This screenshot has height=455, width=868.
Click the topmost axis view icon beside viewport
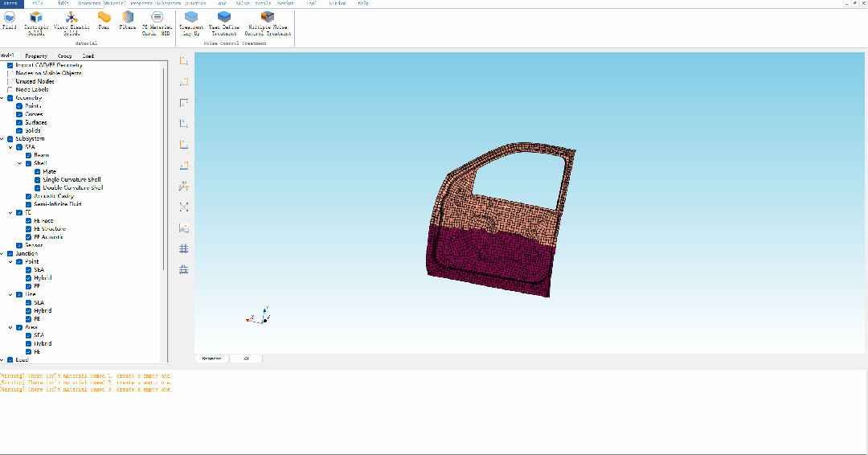(184, 61)
